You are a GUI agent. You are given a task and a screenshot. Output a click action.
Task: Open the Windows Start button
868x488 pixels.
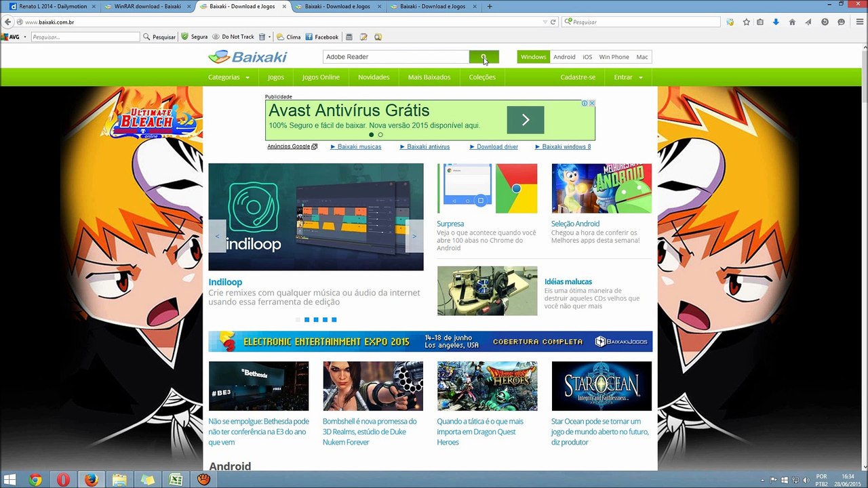[9, 480]
